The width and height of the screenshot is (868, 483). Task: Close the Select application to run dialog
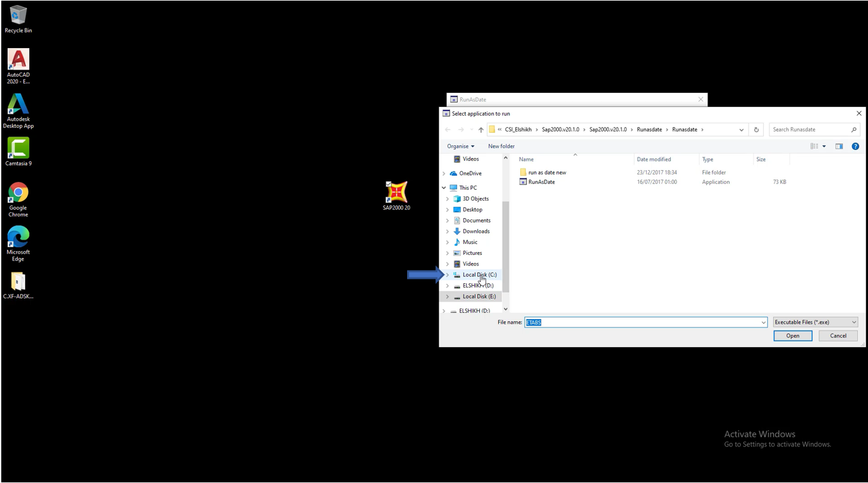pyautogui.click(x=859, y=114)
